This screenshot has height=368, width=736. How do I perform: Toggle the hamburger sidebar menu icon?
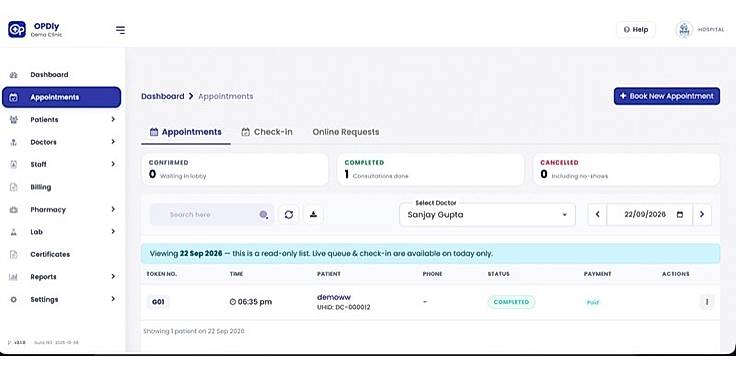pyautogui.click(x=120, y=30)
